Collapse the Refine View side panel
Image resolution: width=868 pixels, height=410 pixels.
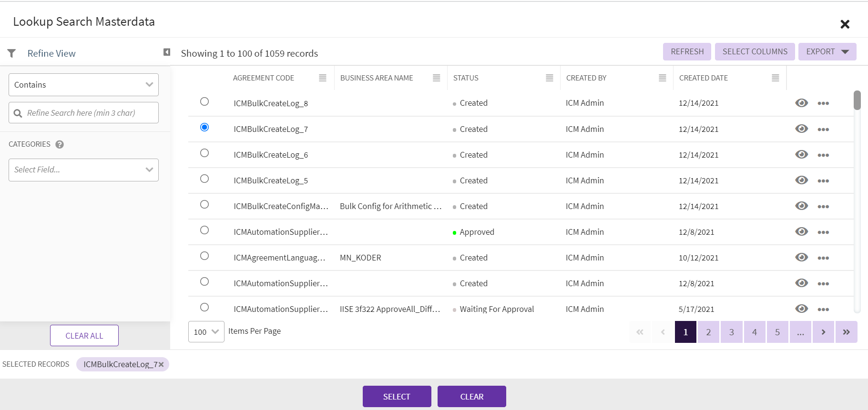click(167, 52)
